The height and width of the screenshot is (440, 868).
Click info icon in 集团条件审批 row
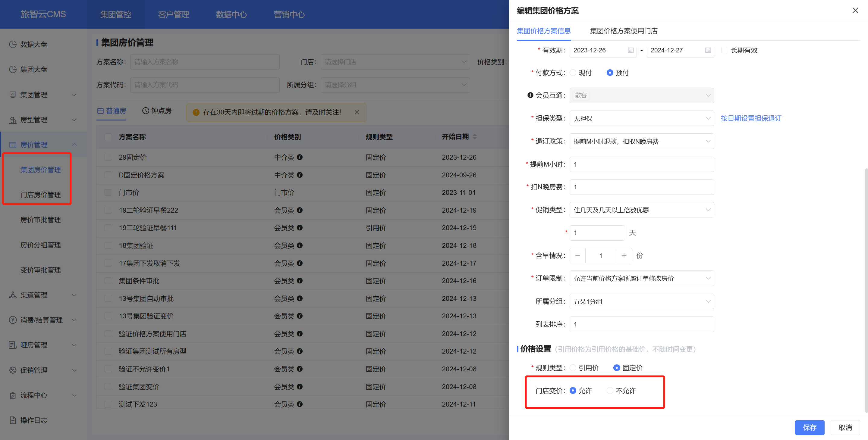pos(300,281)
